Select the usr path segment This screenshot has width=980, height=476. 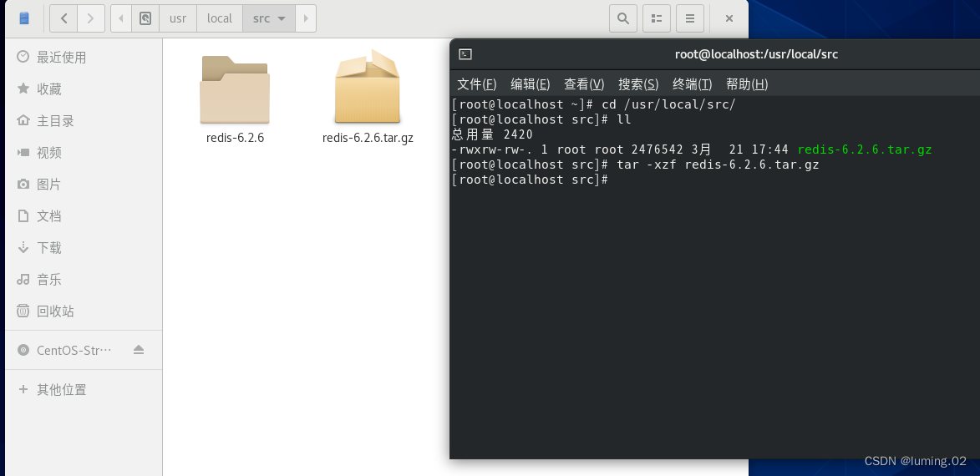[177, 18]
